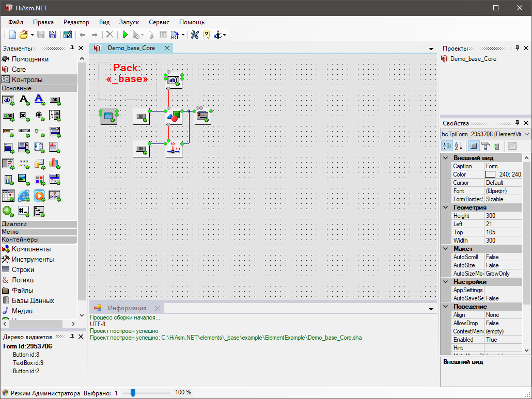Click the anchor icon in toolbar

tap(218, 35)
